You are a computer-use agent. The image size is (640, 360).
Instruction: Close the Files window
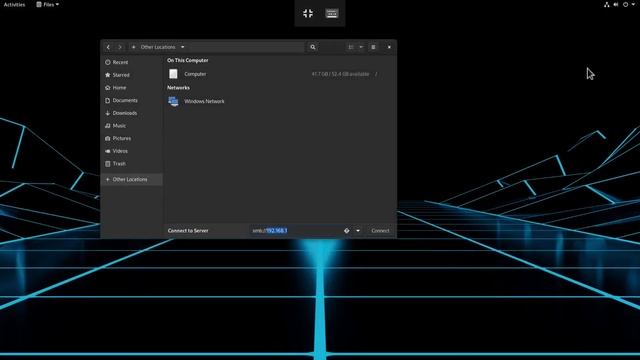click(389, 47)
